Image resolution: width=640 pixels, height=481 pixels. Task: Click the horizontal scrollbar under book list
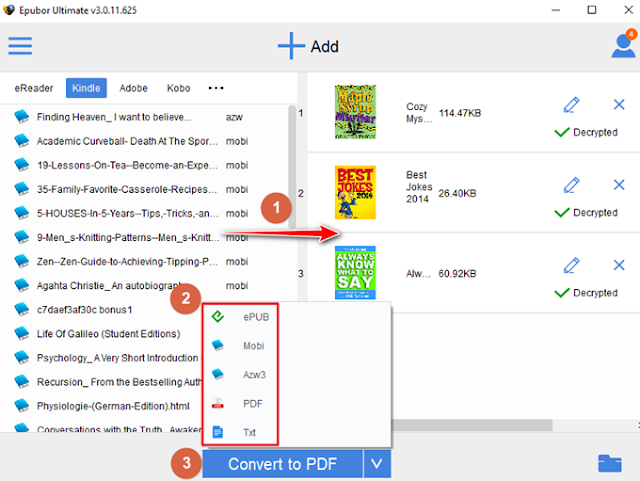pyautogui.click(x=471, y=425)
